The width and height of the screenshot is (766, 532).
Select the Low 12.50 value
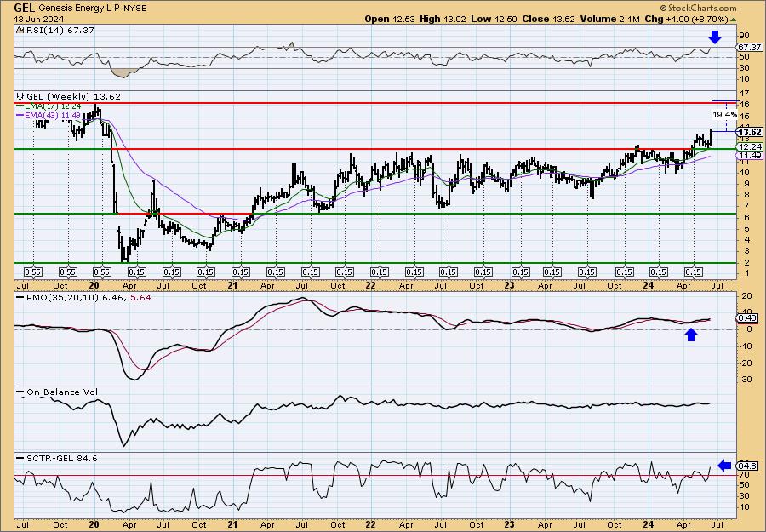494,19
